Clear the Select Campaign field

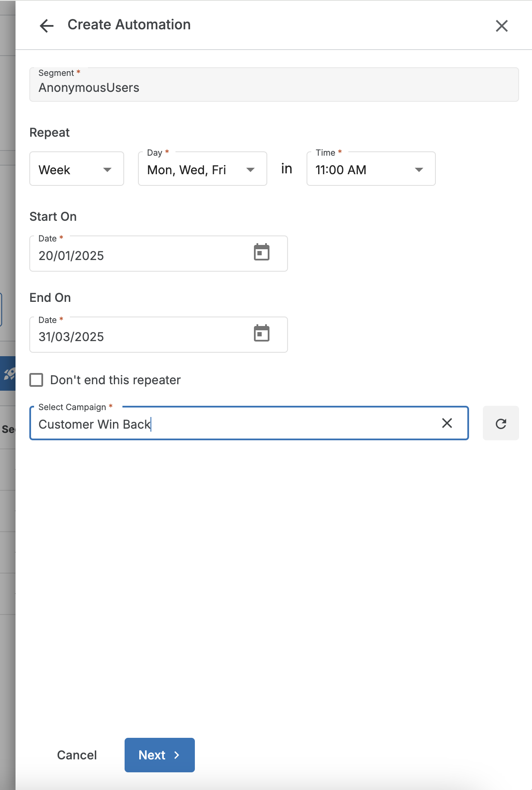pos(447,423)
